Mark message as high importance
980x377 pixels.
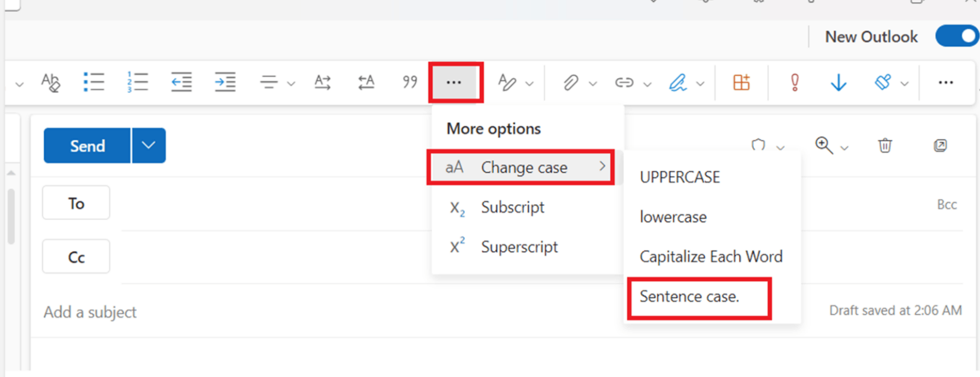click(795, 82)
